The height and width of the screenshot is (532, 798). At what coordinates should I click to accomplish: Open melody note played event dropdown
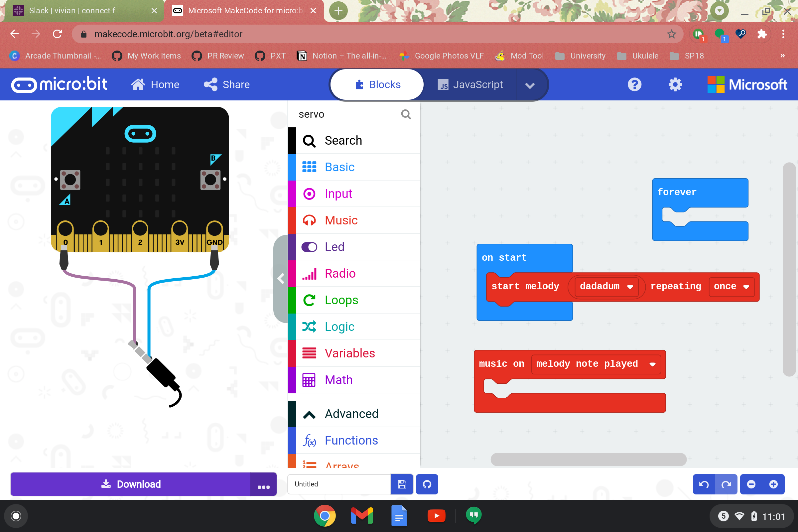tap(596, 364)
